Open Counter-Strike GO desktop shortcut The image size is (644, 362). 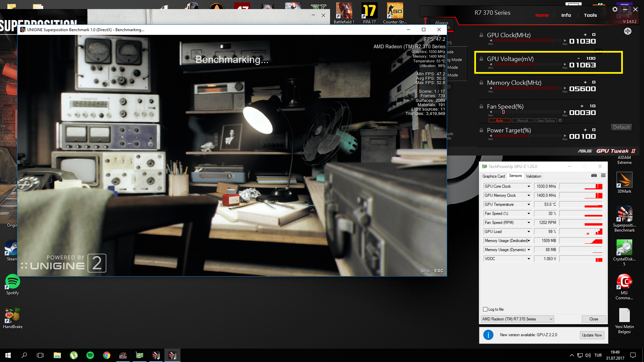[395, 13]
